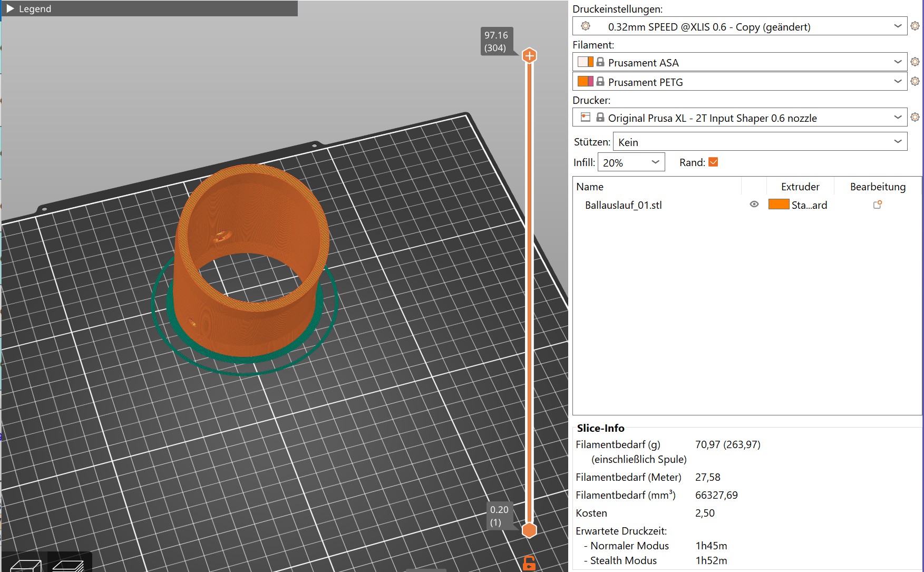Edit printer settings via gear icon
The image size is (924, 572).
915,117
